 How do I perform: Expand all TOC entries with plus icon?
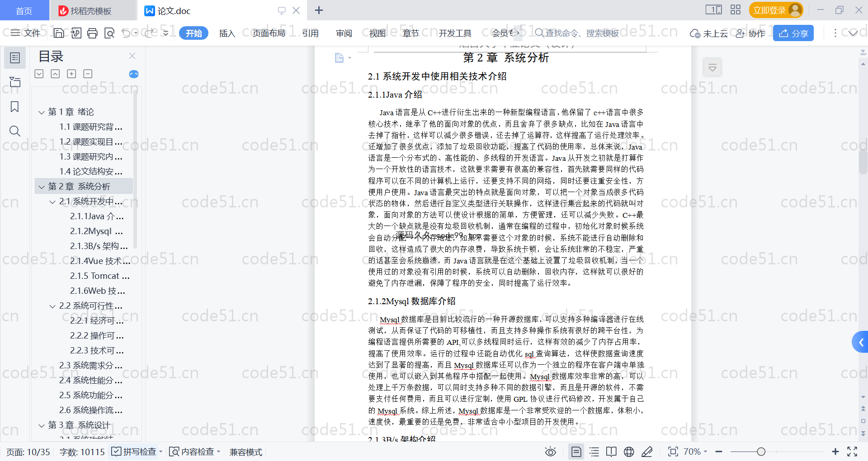click(x=71, y=74)
